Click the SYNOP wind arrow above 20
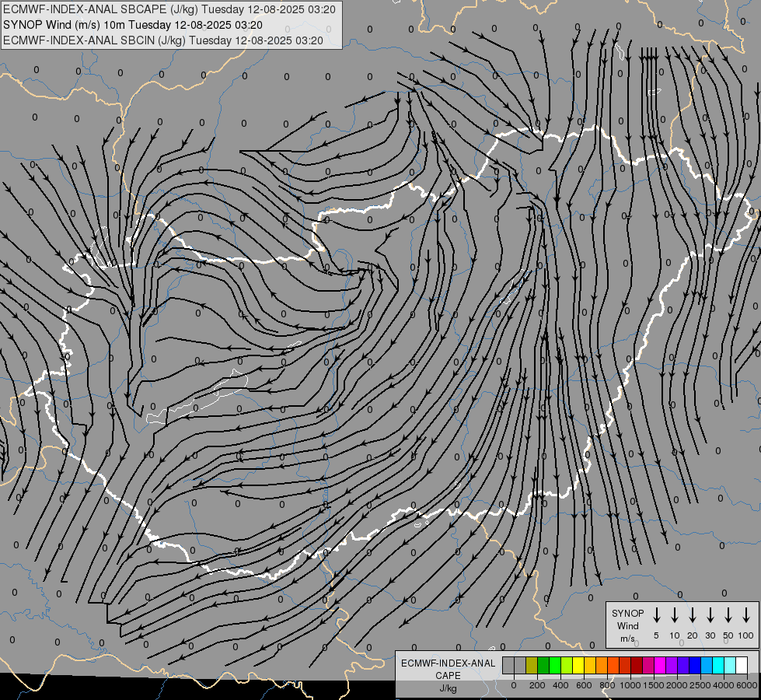This screenshot has width=761, height=700. click(693, 614)
